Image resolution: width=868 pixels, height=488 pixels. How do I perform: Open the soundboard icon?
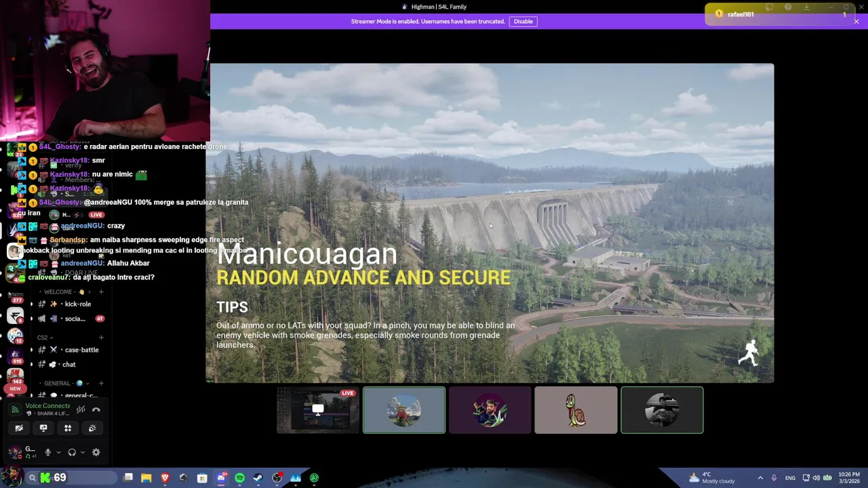pyautogui.click(x=92, y=428)
